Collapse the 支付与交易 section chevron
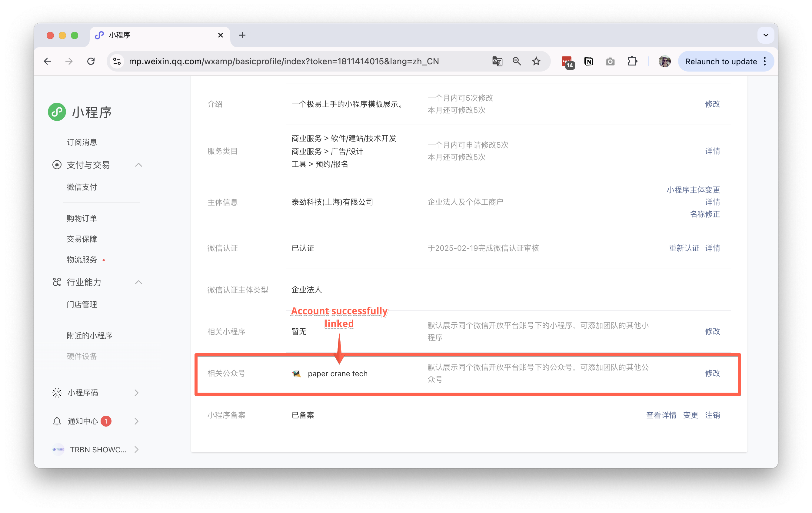 [x=138, y=165]
